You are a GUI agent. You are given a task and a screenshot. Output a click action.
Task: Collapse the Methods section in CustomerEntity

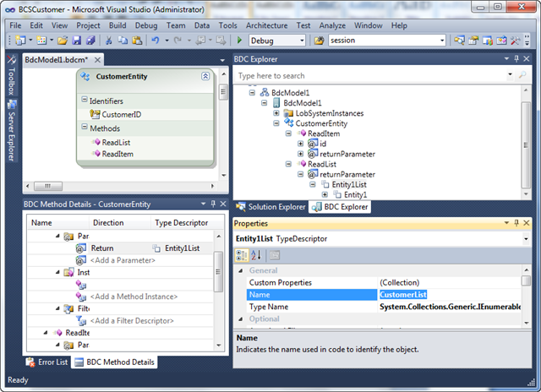click(85, 127)
